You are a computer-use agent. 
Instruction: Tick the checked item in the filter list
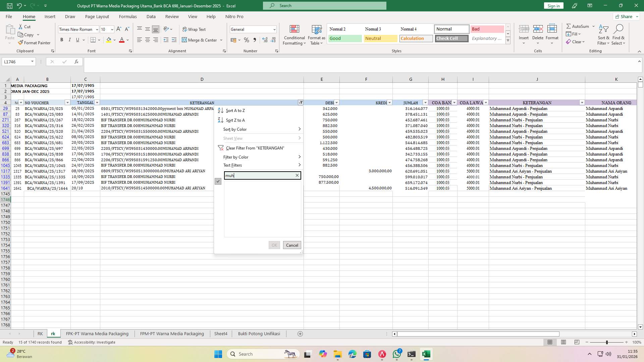pos(218,181)
